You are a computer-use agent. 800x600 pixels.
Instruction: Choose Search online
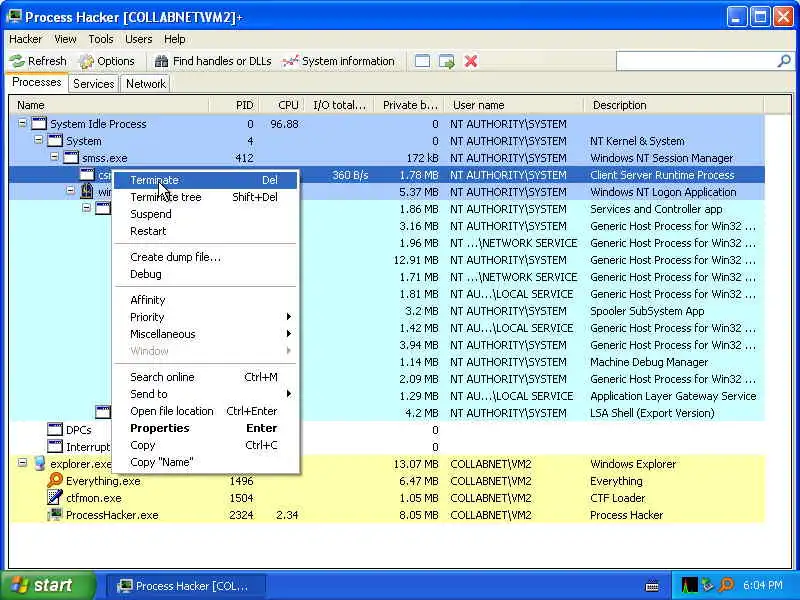coord(205,377)
